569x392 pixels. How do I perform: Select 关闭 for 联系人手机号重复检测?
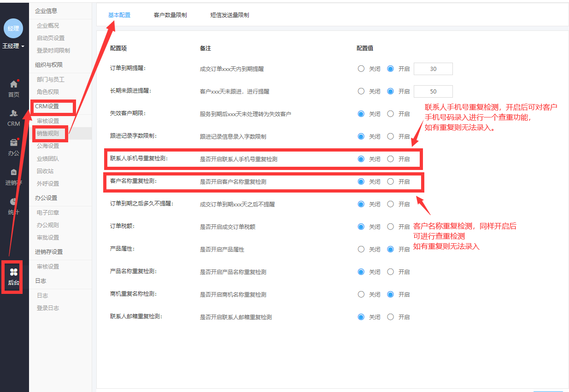(361, 159)
